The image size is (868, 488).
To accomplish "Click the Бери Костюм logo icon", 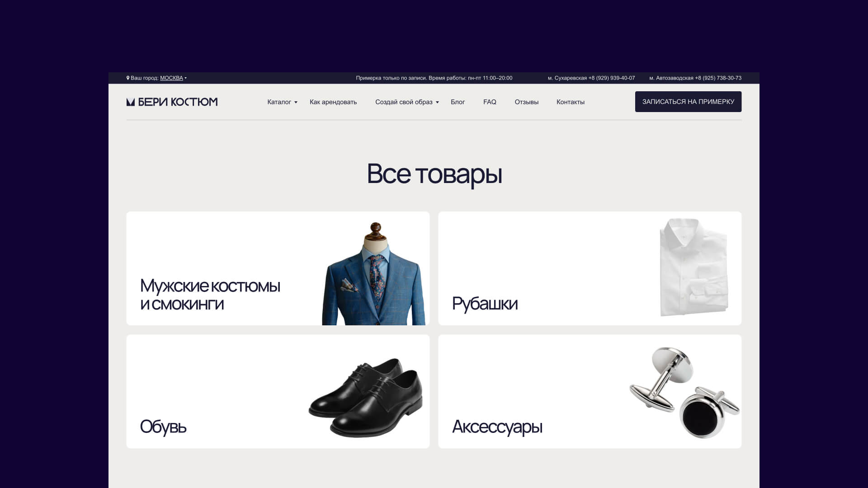I will pos(131,102).
